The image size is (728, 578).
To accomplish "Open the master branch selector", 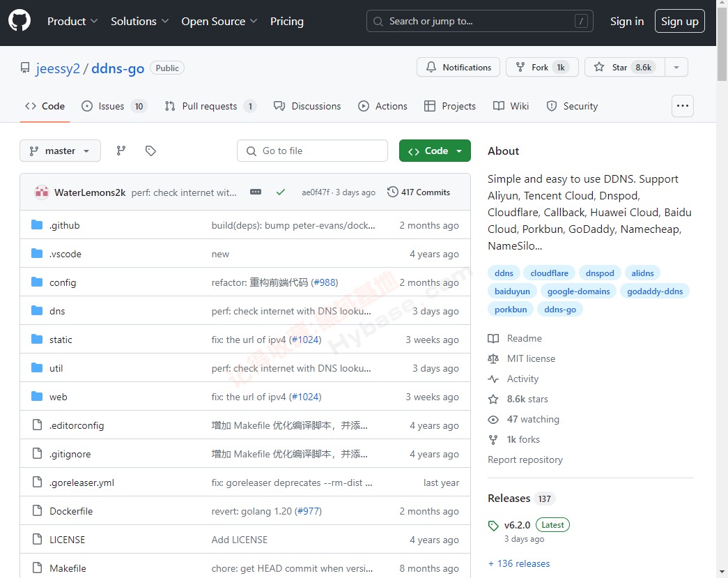I will tap(60, 151).
